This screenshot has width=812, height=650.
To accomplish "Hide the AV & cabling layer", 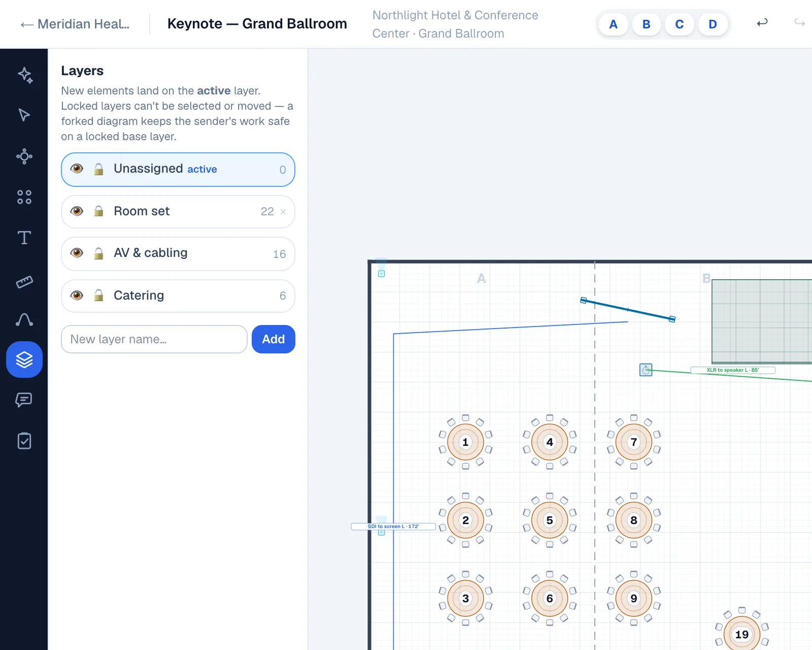I will pos(77,253).
